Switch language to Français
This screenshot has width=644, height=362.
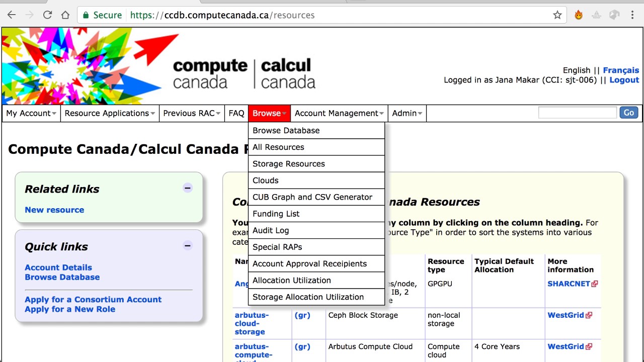tap(621, 70)
